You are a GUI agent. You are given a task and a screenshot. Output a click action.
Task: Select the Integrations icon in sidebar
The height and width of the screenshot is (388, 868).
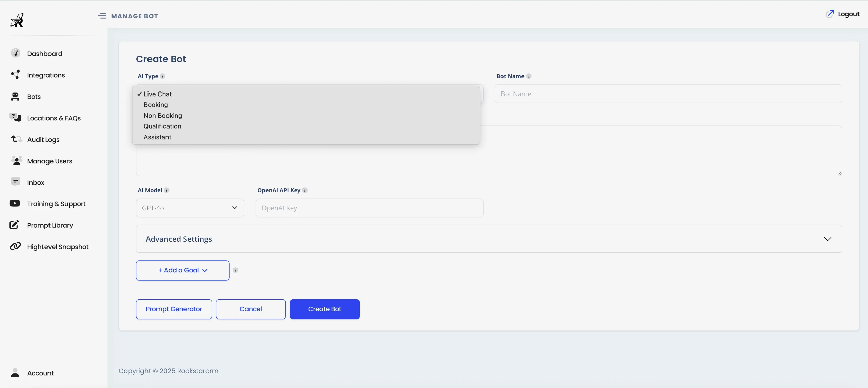16,75
